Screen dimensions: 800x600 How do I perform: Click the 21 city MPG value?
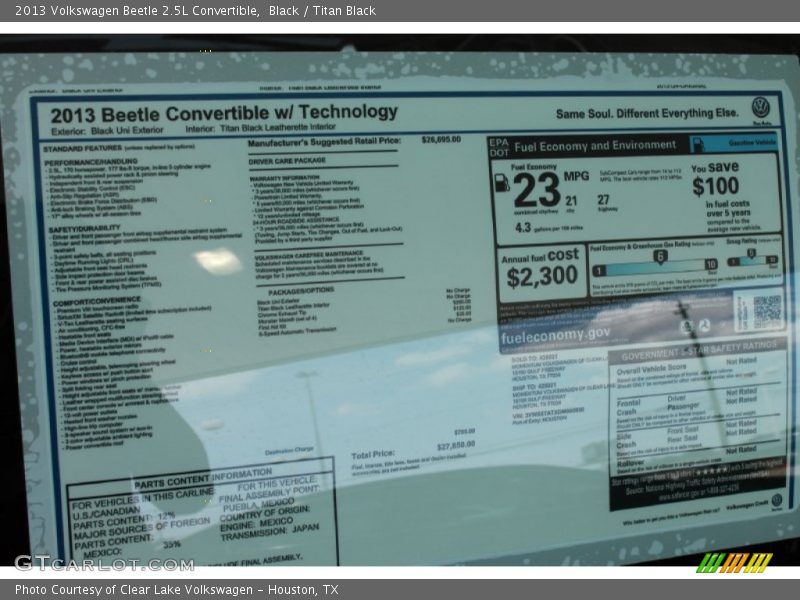[x=571, y=201]
